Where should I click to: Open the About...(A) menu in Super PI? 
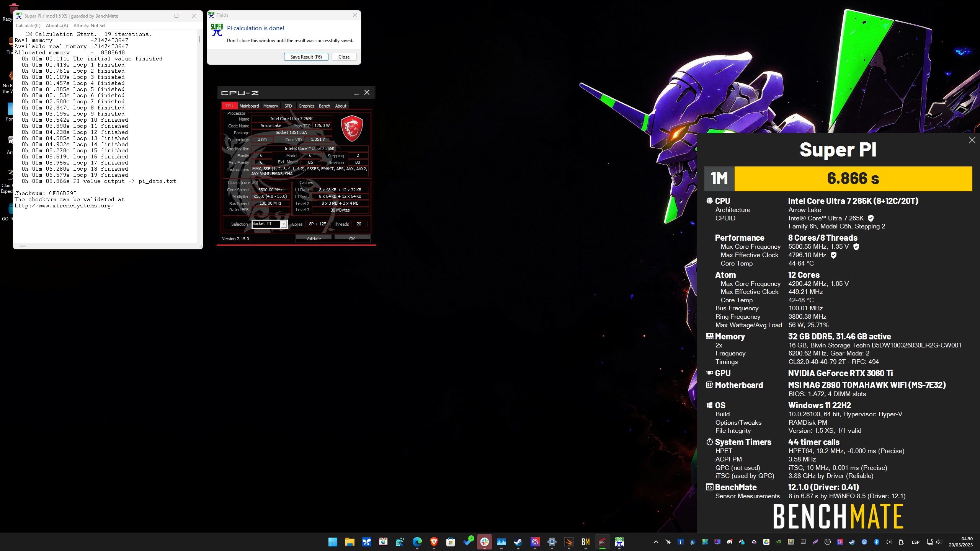[57, 26]
